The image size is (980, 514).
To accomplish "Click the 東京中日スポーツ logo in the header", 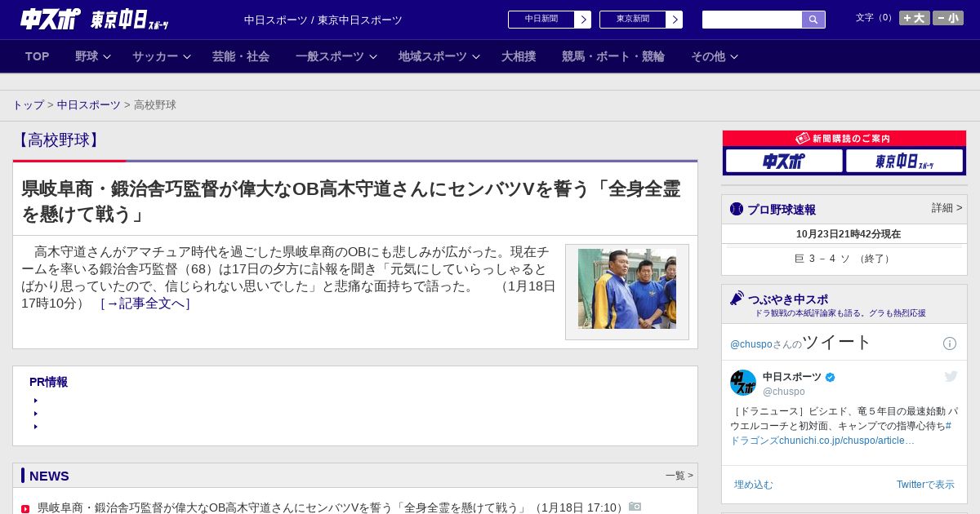I will 130,20.
